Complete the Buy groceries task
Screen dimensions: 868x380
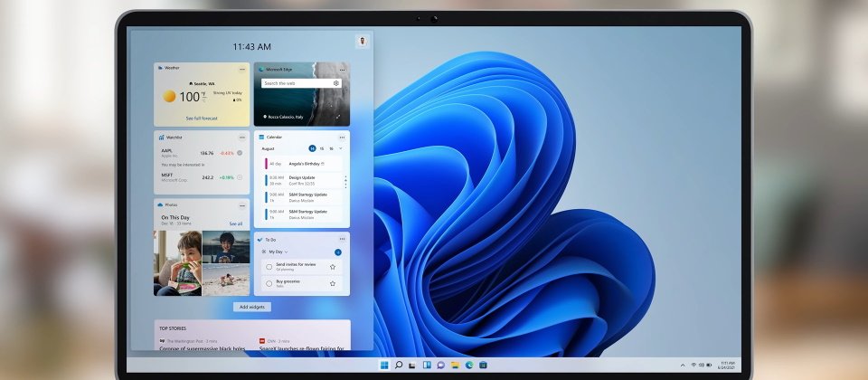pos(269,283)
